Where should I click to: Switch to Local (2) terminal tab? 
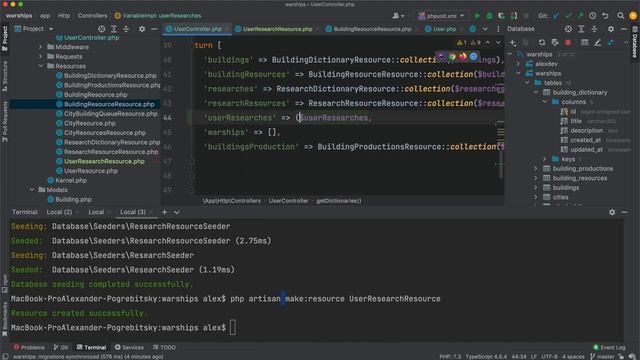(x=59, y=212)
